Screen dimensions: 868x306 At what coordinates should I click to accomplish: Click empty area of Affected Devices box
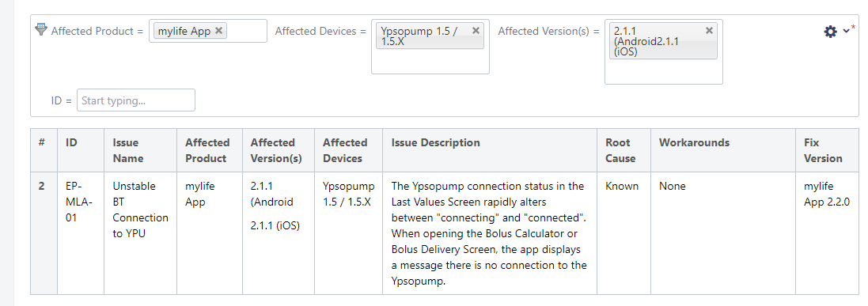pyautogui.click(x=430, y=61)
